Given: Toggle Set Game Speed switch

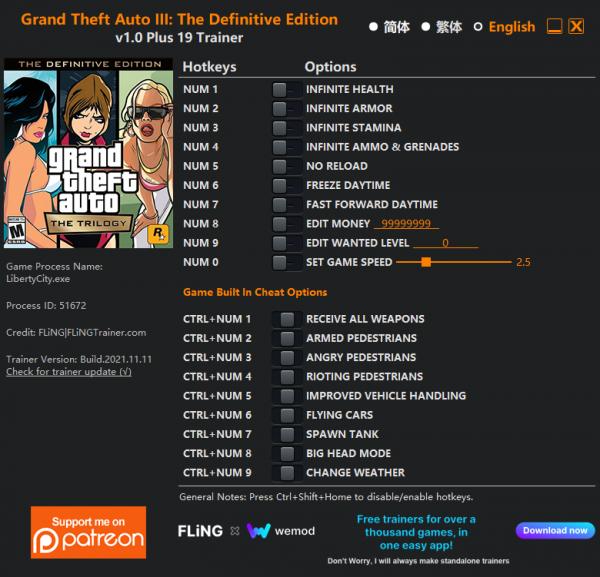Looking at the screenshot, I should (287, 262).
